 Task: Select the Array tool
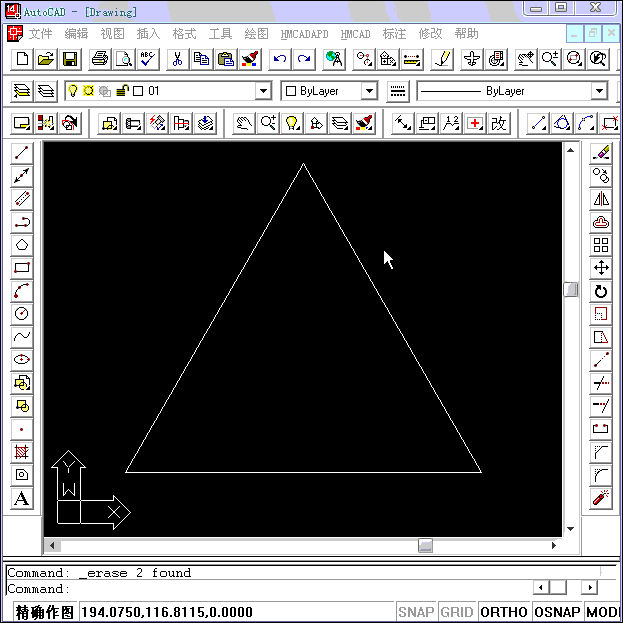pos(601,245)
